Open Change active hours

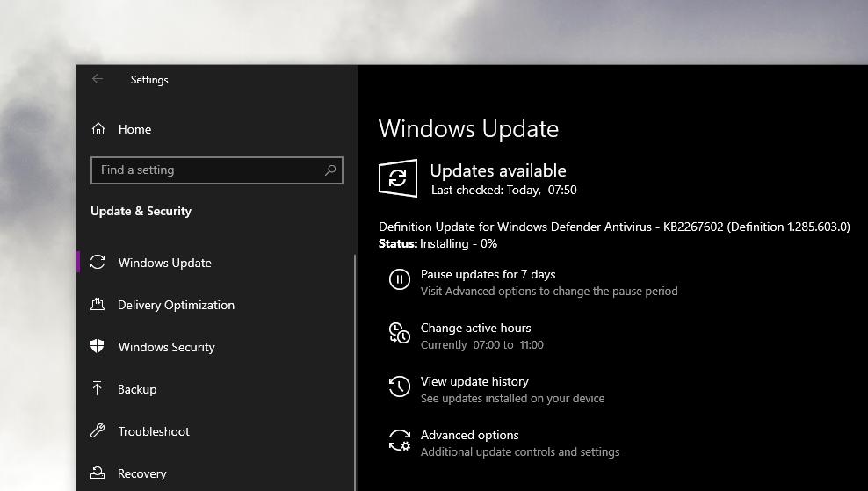point(475,328)
